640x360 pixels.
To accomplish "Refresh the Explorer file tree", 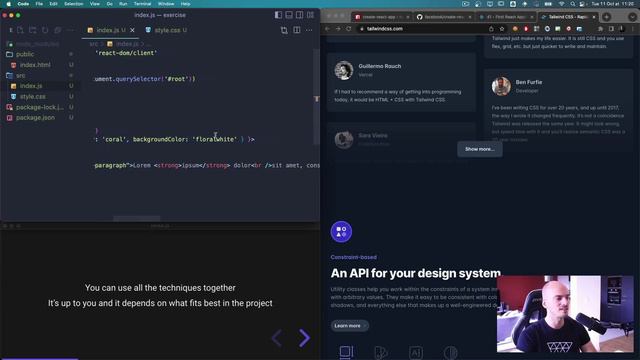I will [x=45, y=30].
